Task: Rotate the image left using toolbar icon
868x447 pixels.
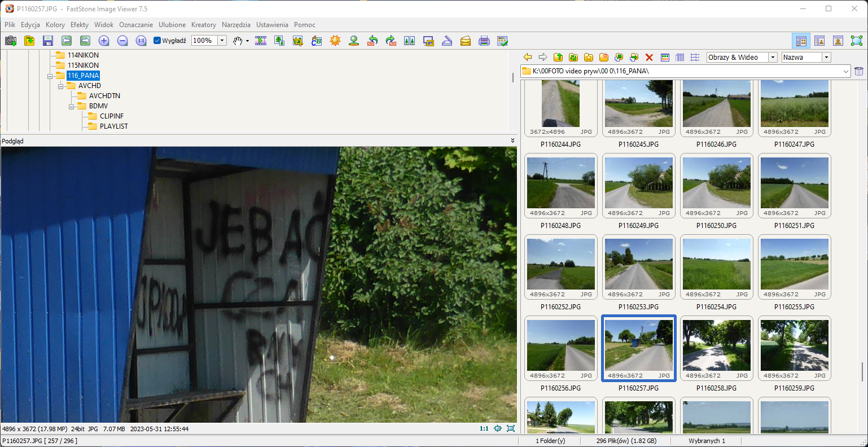Action: tap(372, 41)
